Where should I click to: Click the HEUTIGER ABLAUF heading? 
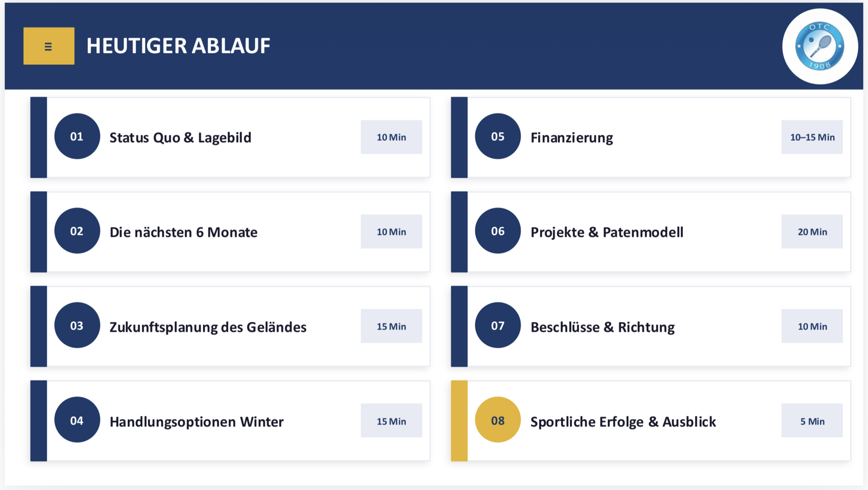178,46
